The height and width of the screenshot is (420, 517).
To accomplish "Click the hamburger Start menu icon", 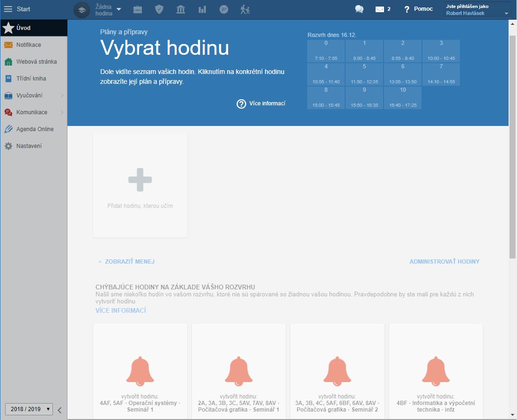I will (8, 9).
